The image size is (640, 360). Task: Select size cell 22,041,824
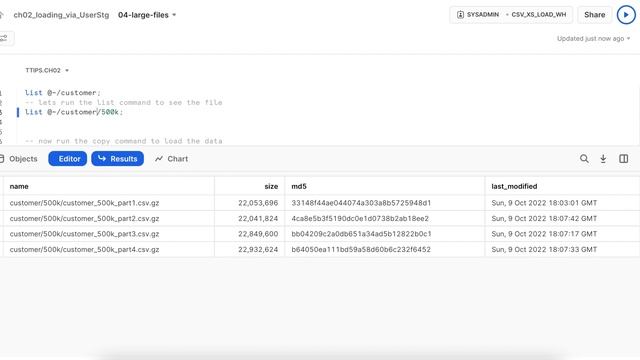[x=249, y=218]
